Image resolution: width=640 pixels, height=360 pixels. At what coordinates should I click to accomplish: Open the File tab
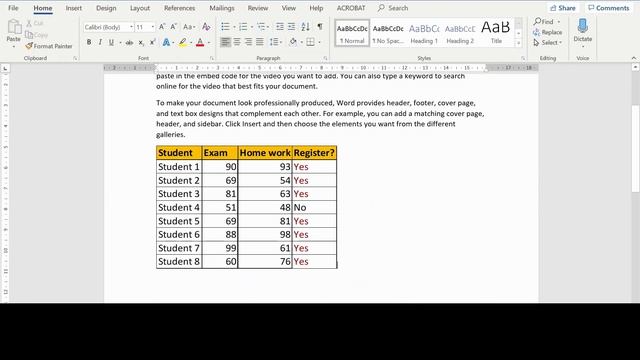coord(13,8)
